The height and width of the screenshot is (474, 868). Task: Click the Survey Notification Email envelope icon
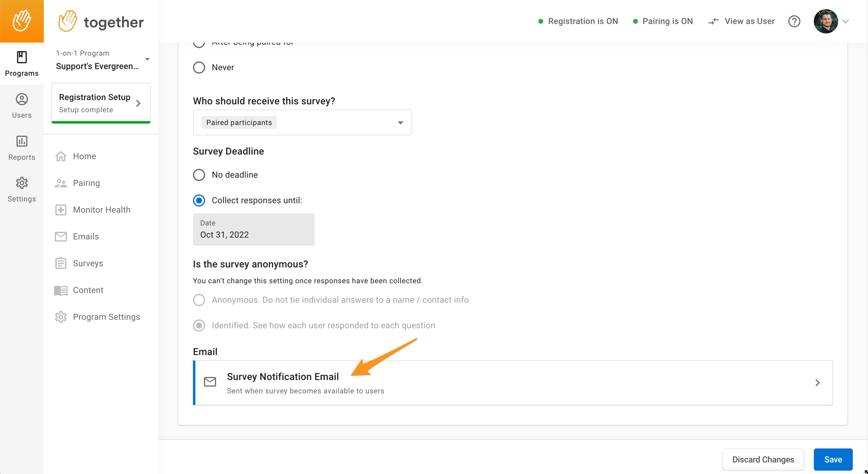pos(210,382)
